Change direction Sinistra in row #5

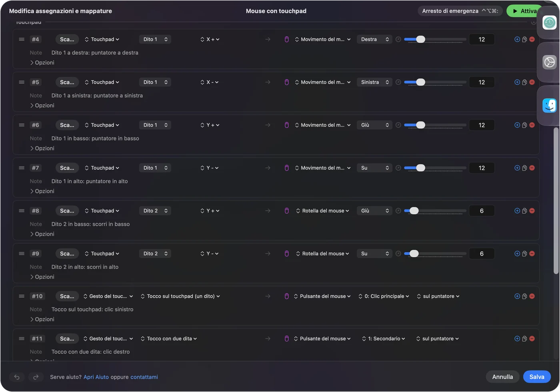coord(374,82)
